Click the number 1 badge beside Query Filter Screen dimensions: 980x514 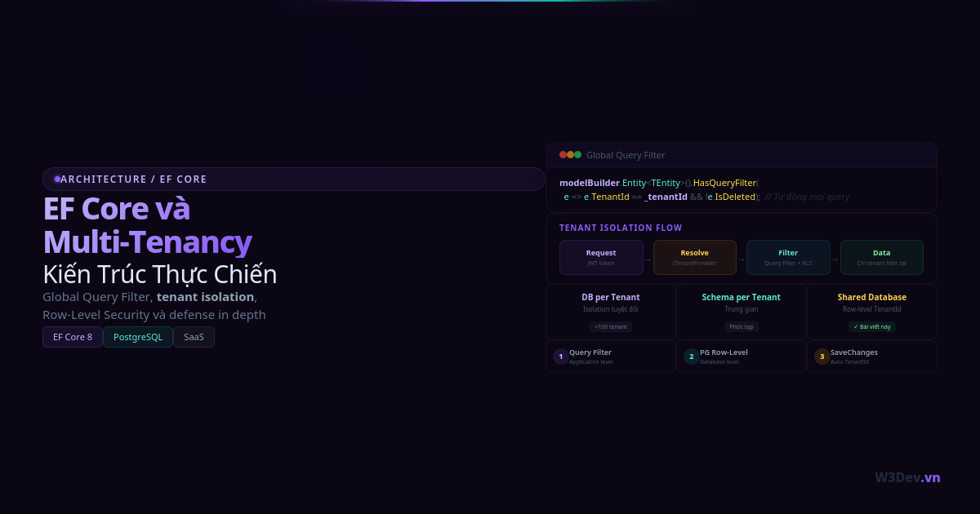pos(560,357)
